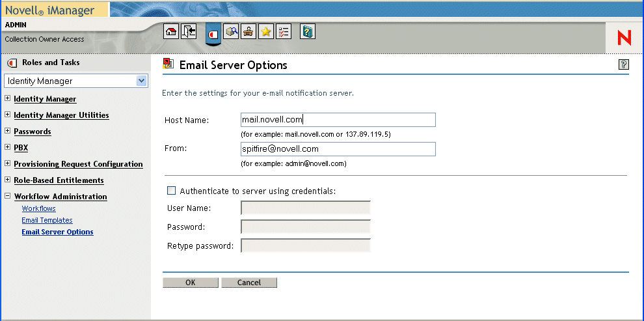This screenshot has height=321, width=644.
Task: Expand the Identity Manager tree node
Action: pos(7,98)
